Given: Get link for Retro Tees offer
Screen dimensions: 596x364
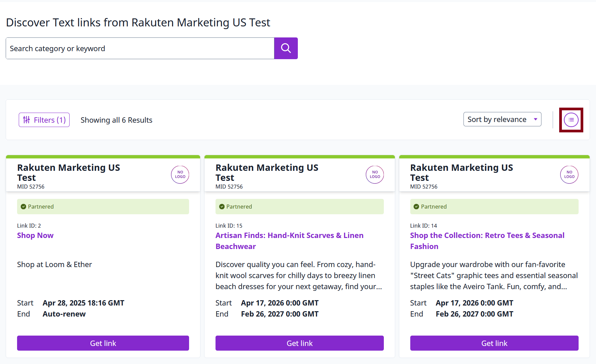Looking at the screenshot, I should 494,343.
